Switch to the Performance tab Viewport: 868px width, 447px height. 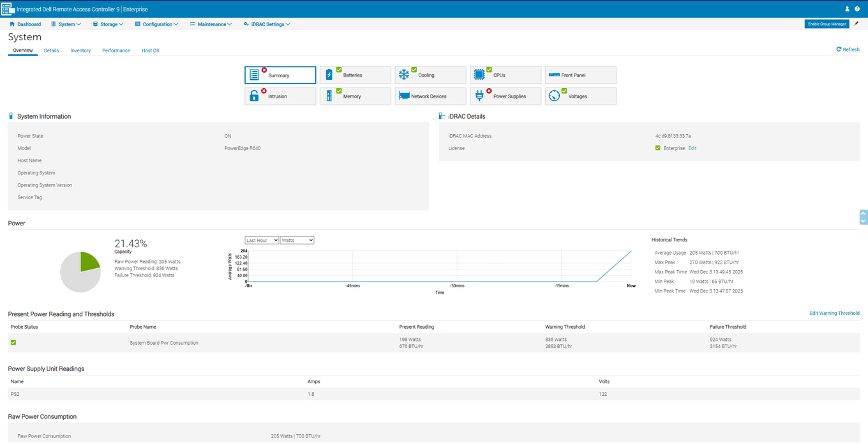click(x=116, y=50)
